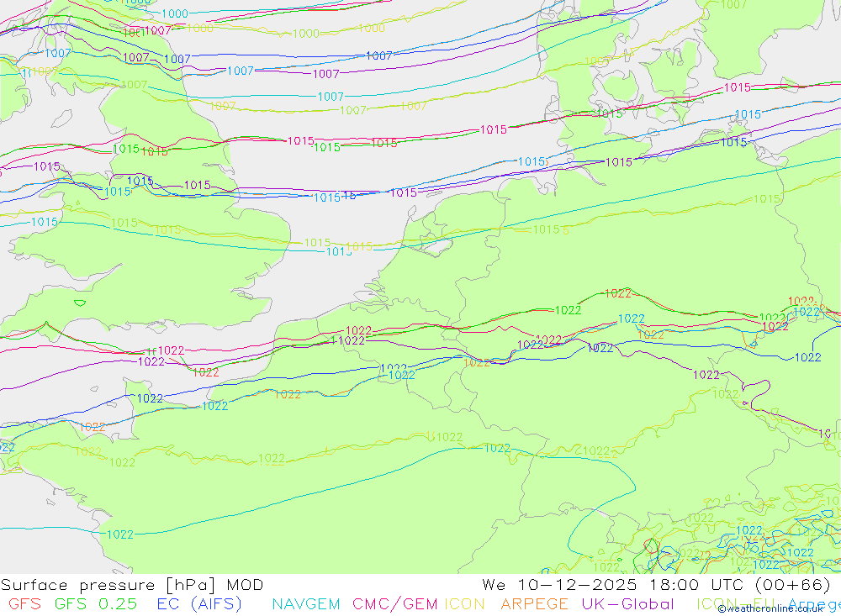841x616 pixels.
Task: Click the orange ARPEGE legend label
Action: [534, 604]
